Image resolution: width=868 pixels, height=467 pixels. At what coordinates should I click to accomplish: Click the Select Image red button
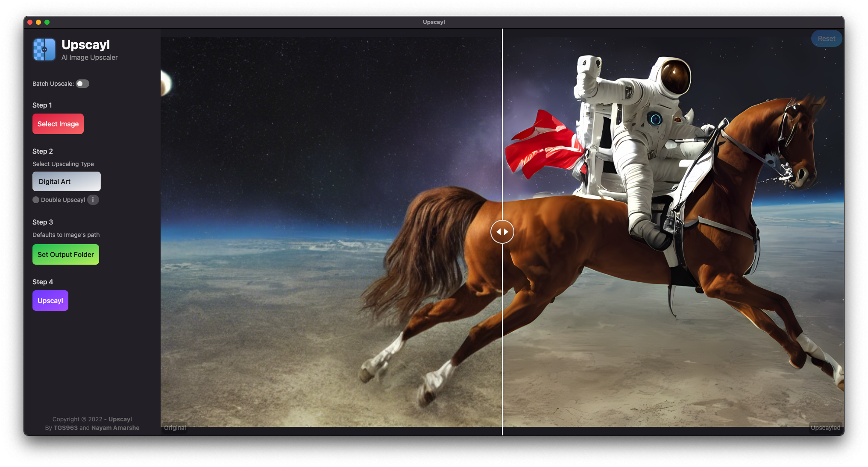pyautogui.click(x=58, y=124)
